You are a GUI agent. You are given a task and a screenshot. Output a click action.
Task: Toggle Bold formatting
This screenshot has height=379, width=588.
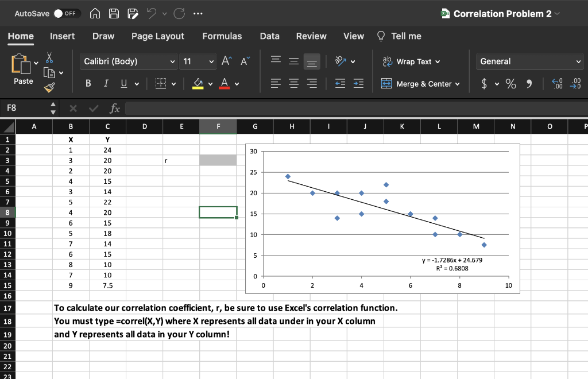click(x=88, y=83)
